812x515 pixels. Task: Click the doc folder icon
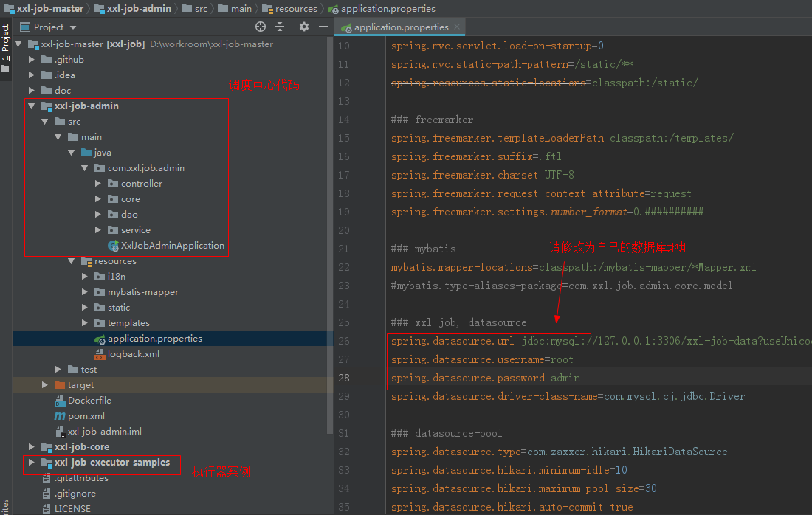[47, 91]
